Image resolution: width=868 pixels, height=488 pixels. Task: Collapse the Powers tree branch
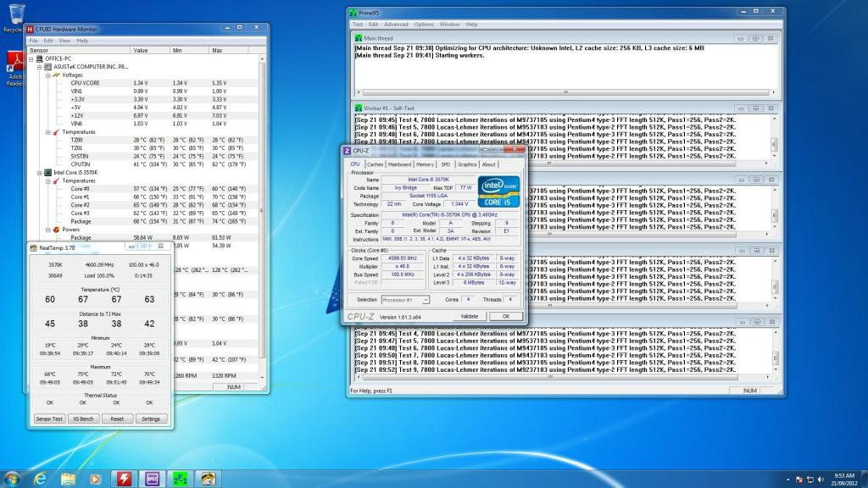coord(48,230)
